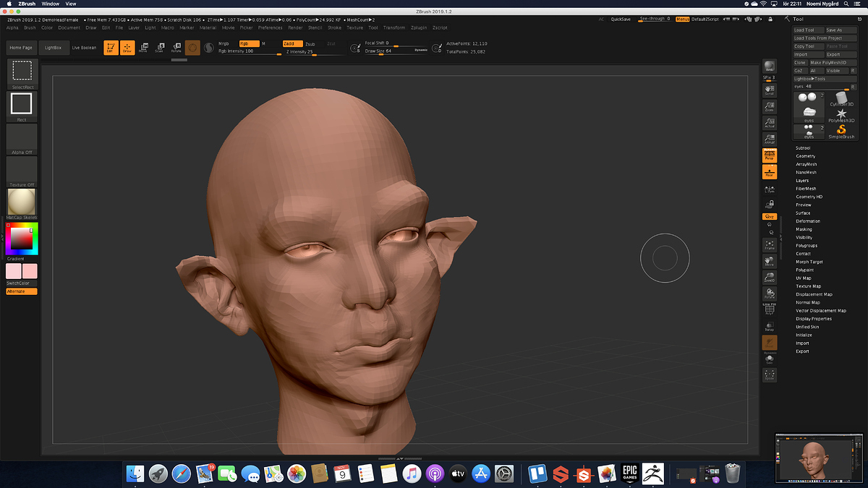This screenshot has width=868, height=488.
Task: Expand the UV Map section
Action: coord(804,278)
